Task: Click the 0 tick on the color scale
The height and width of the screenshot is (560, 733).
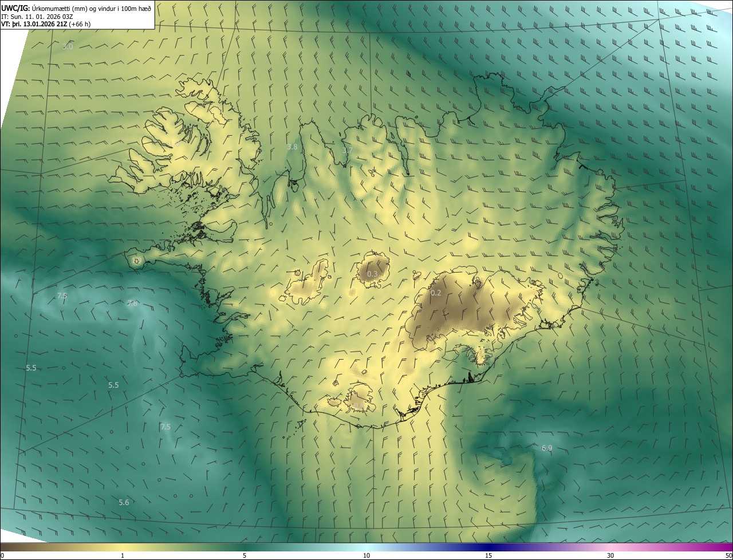Action: pyautogui.click(x=2, y=555)
